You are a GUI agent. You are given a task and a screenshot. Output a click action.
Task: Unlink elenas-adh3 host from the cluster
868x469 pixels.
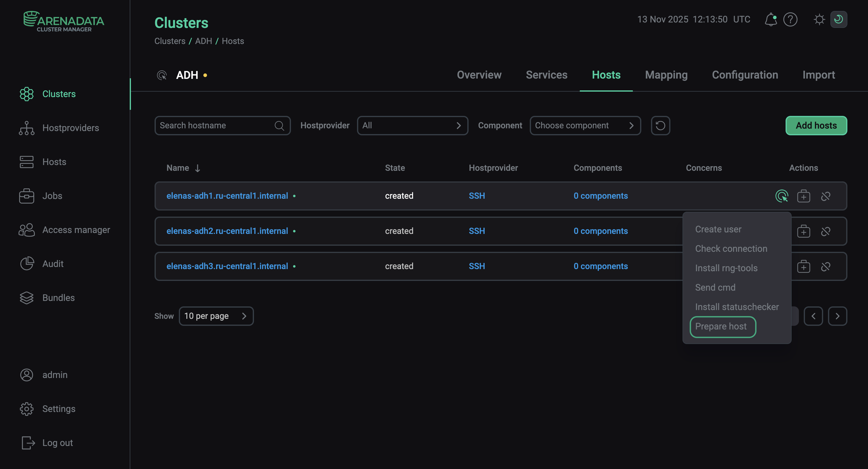pyautogui.click(x=826, y=266)
